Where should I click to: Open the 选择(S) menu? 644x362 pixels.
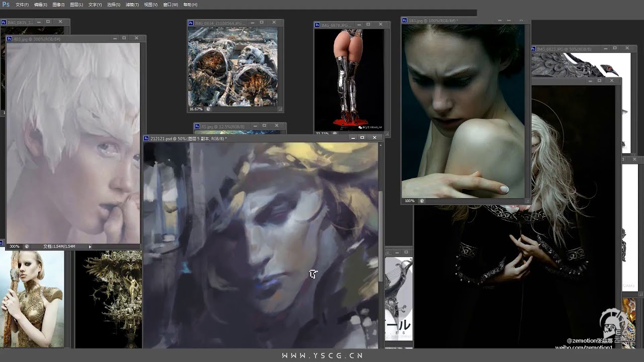point(113,5)
